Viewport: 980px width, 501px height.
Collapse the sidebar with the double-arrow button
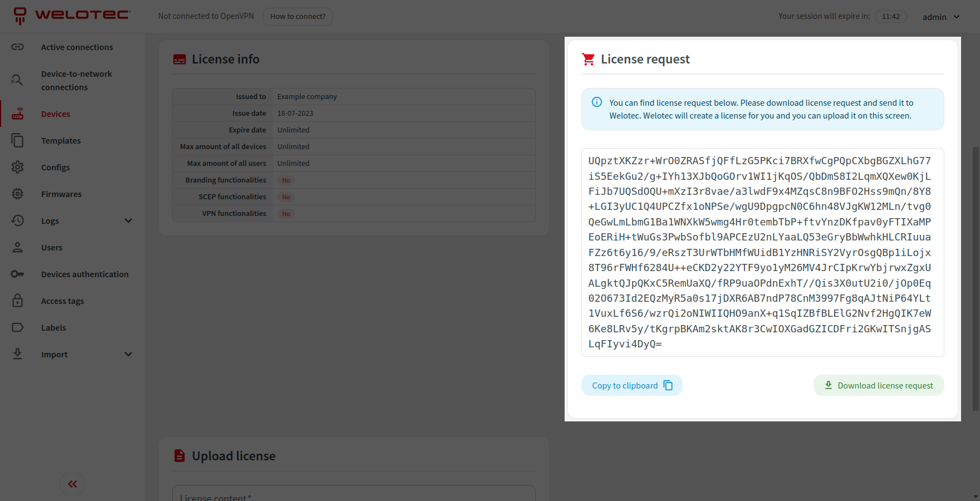click(72, 484)
